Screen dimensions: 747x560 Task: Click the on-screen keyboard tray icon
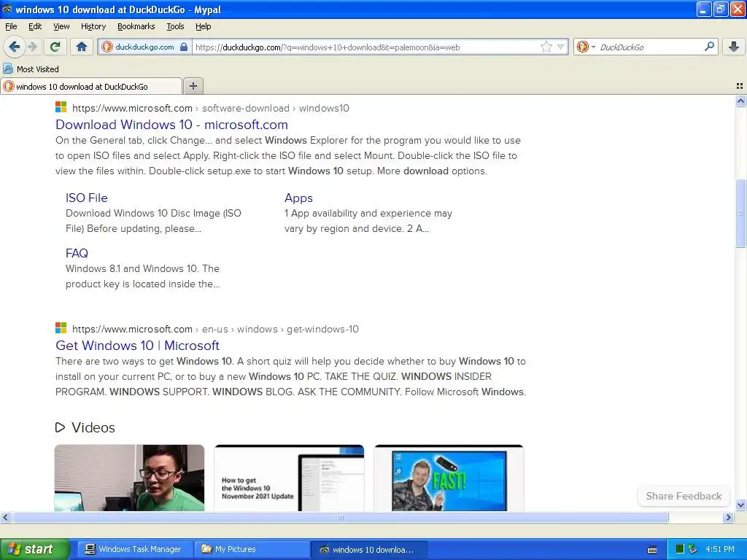coord(652,550)
